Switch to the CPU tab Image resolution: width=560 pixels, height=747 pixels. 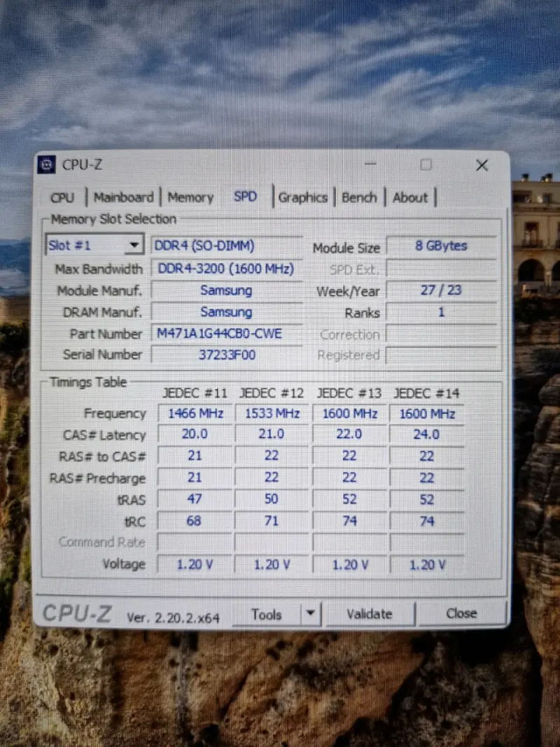62,197
